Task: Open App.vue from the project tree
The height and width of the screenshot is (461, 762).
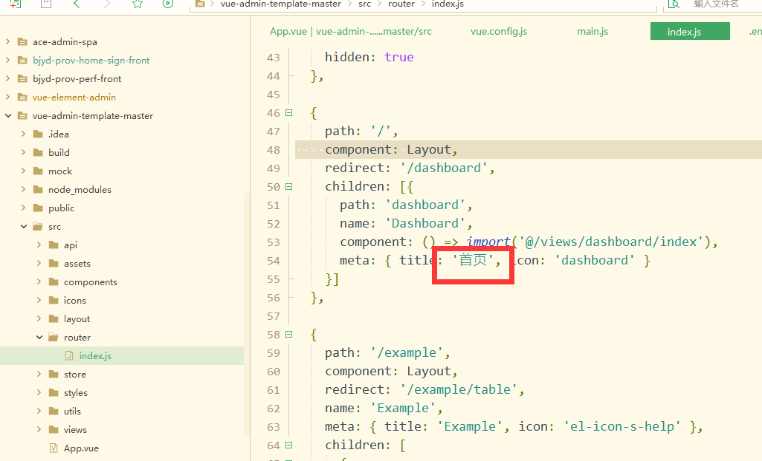Action: click(81, 448)
